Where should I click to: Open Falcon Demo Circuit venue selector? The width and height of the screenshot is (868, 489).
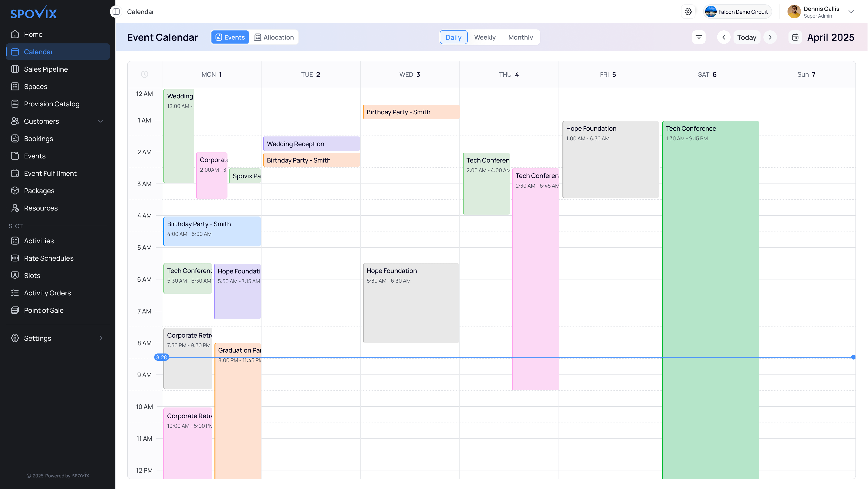coord(738,12)
